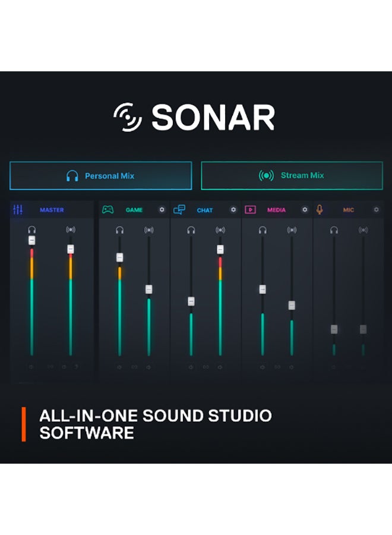The image size is (392, 535).
Task: Toggle the Game channel link icon
Action: [x=134, y=367]
